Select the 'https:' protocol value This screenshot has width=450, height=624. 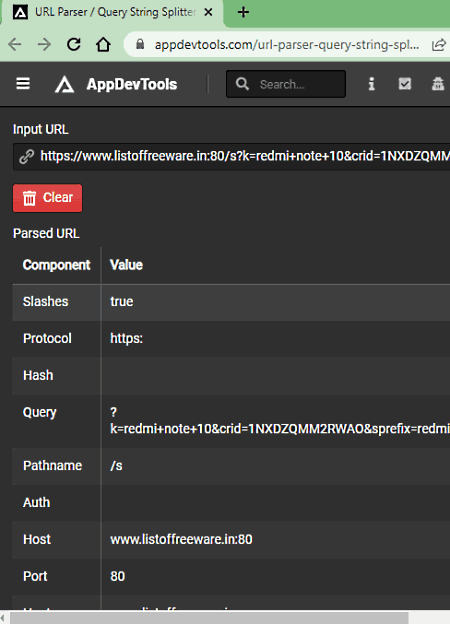point(126,338)
